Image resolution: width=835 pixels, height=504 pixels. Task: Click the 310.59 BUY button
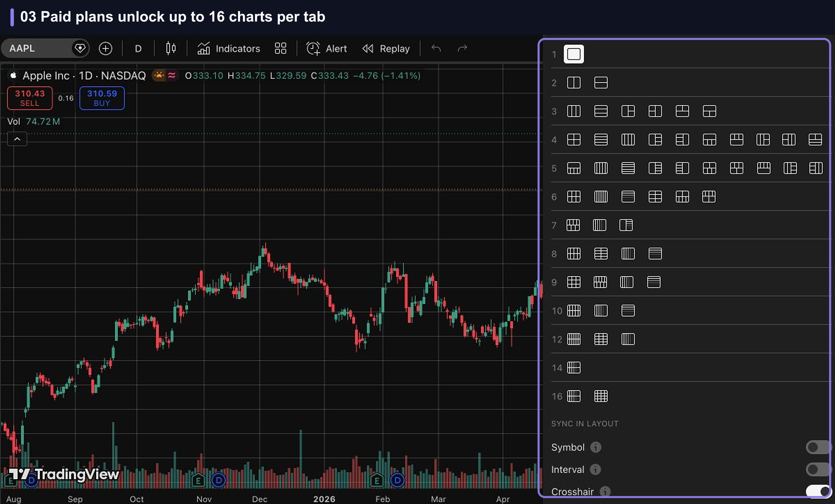(x=102, y=98)
